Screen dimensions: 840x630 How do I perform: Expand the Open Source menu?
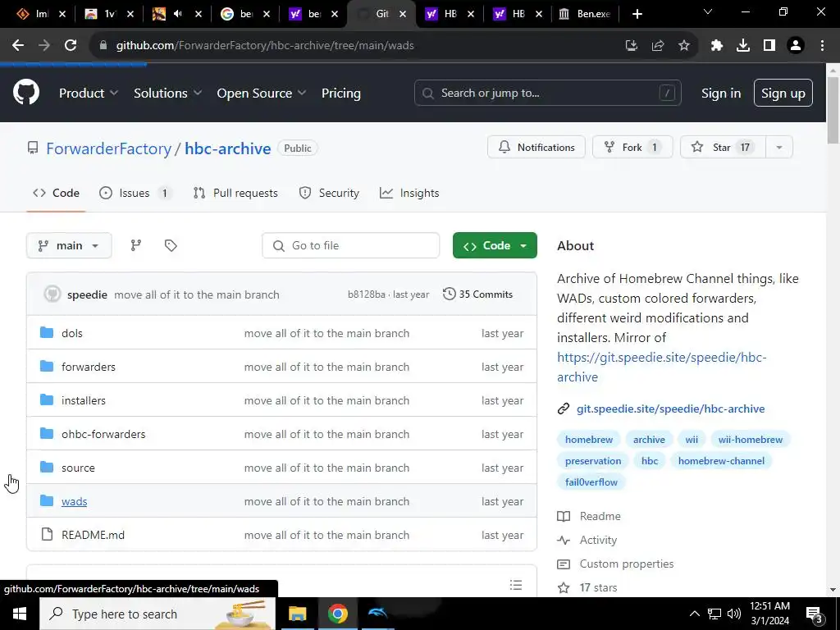[262, 93]
